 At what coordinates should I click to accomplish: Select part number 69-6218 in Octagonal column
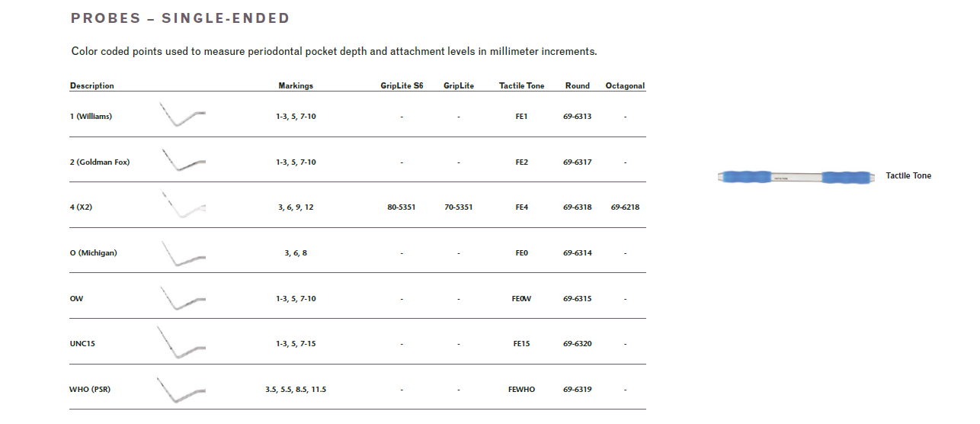pos(625,207)
